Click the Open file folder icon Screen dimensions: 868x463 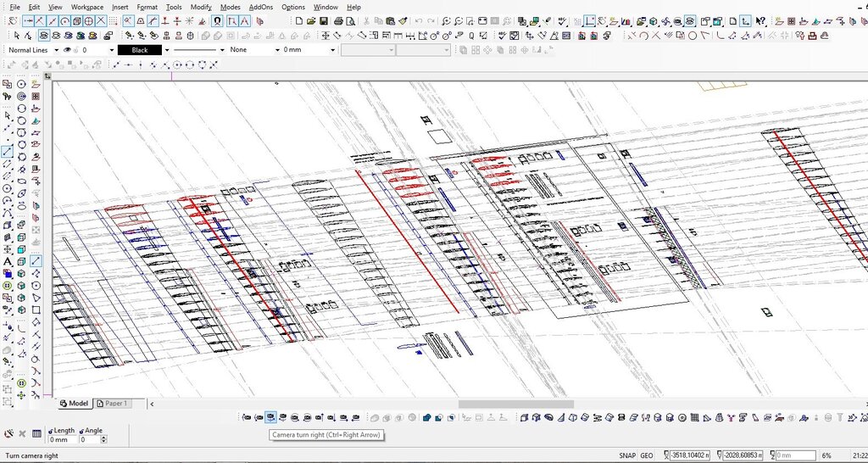click(x=311, y=21)
